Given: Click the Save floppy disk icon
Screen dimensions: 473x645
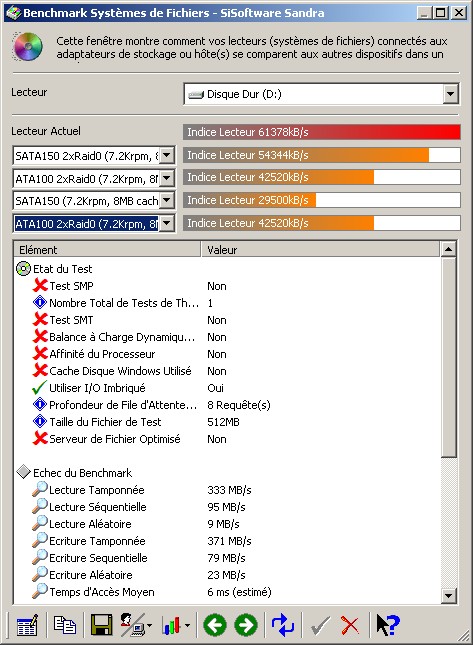Looking at the screenshot, I should [x=101, y=625].
